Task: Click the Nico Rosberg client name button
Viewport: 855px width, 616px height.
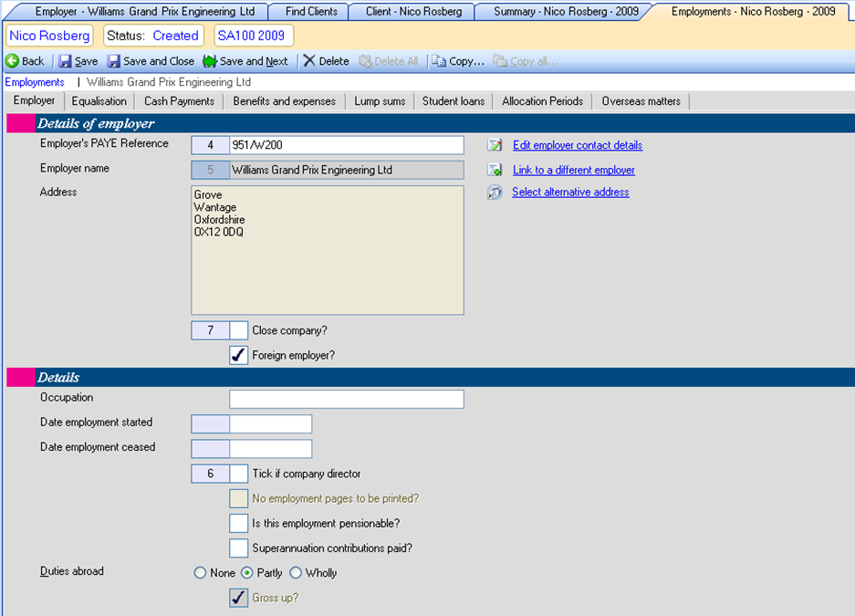Action: click(49, 36)
